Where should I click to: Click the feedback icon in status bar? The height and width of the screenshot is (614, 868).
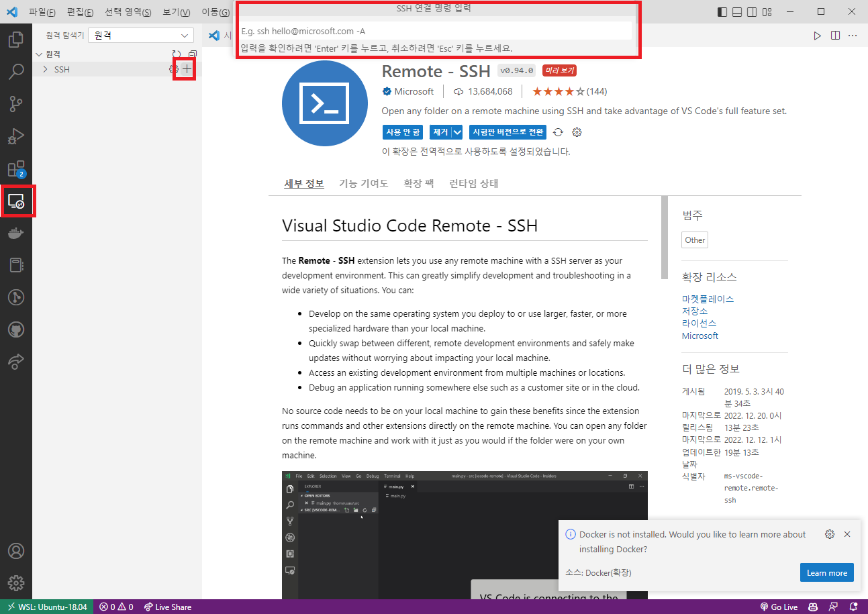point(833,607)
